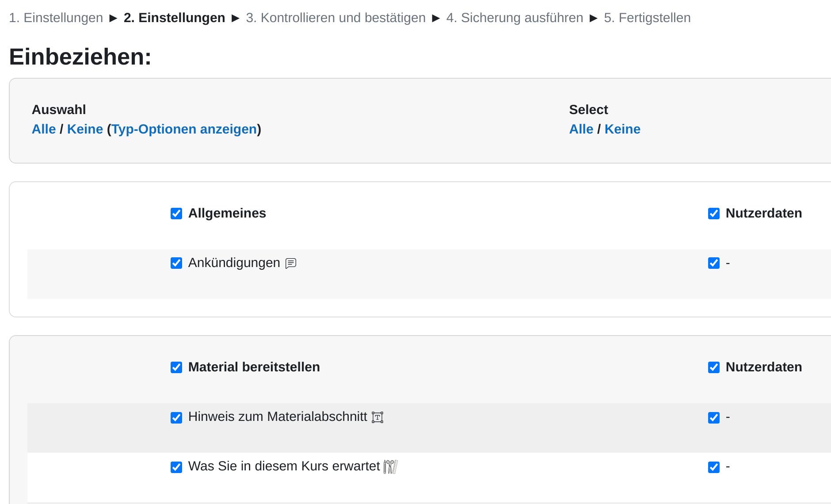
Task: Toggle user data checkbox in Was Sie in diesem Kurs erwartet row
Action: point(714,467)
